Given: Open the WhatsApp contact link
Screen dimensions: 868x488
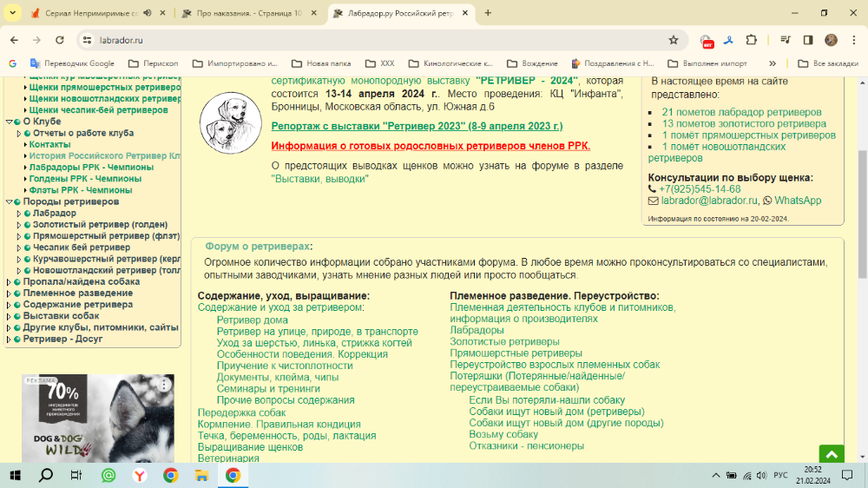Looking at the screenshot, I should (798, 201).
